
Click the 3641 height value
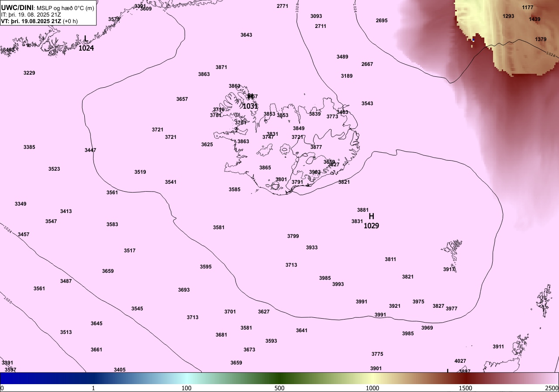tap(302, 330)
